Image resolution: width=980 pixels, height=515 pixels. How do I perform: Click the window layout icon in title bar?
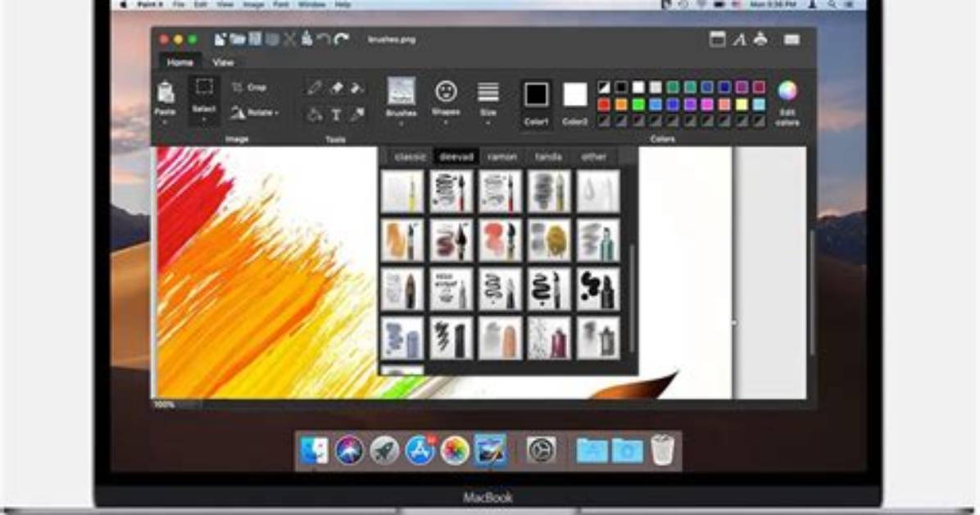pyautogui.click(x=718, y=39)
